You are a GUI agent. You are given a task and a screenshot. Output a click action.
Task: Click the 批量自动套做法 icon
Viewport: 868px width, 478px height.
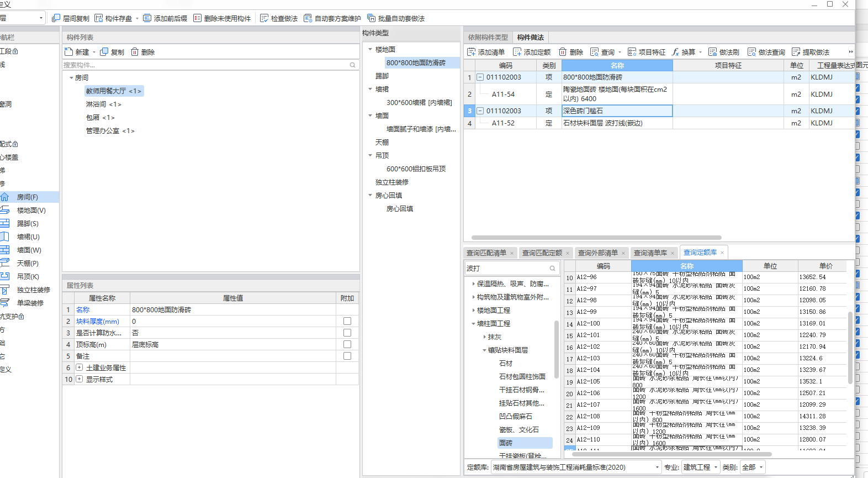pyautogui.click(x=371, y=18)
